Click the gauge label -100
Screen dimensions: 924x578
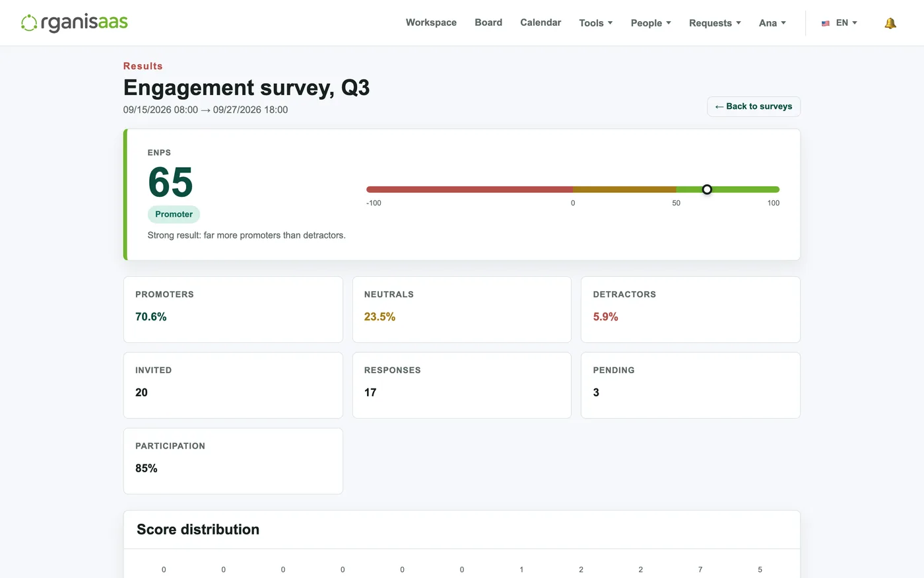[x=374, y=203]
